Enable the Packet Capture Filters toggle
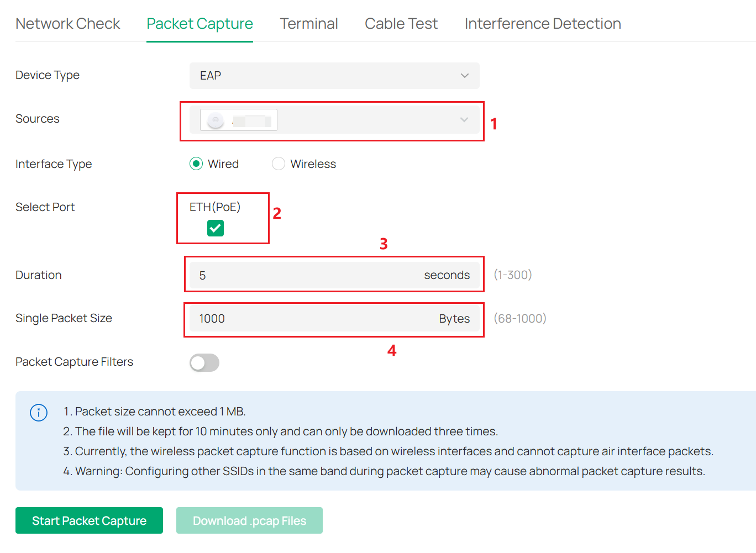Viewport: 756px width, 553px height. tap(204, 362)
